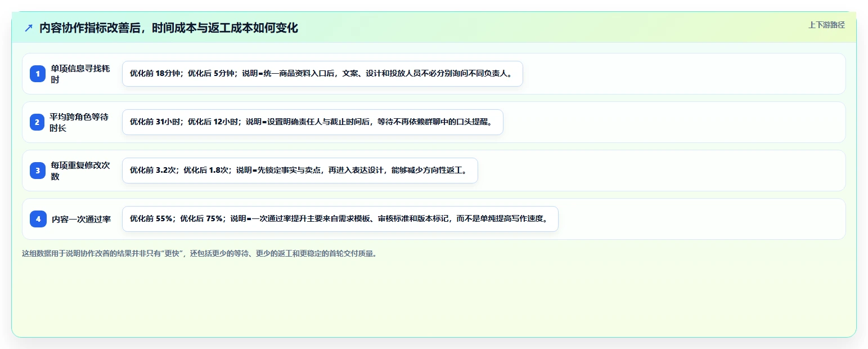Select number badge 4

coord(38,219)
